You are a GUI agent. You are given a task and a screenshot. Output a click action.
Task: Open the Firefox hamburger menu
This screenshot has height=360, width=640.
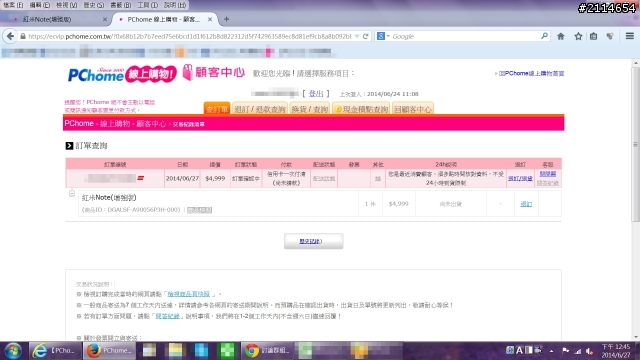click(x=630, y=36)
